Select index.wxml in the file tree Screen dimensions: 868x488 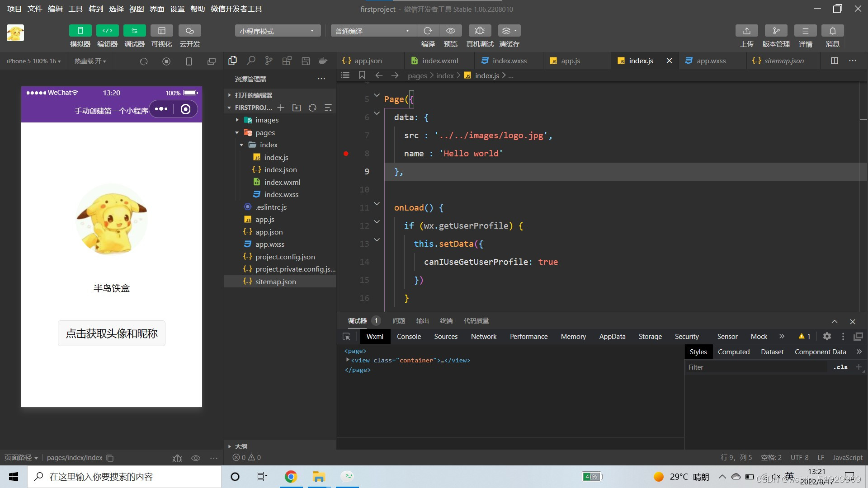point(282,182)
